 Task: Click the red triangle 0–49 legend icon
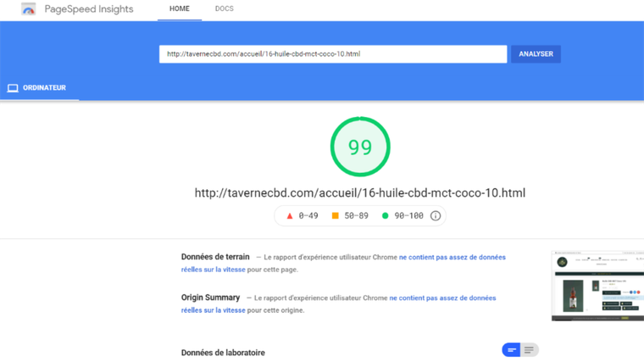tap(290, 215)
